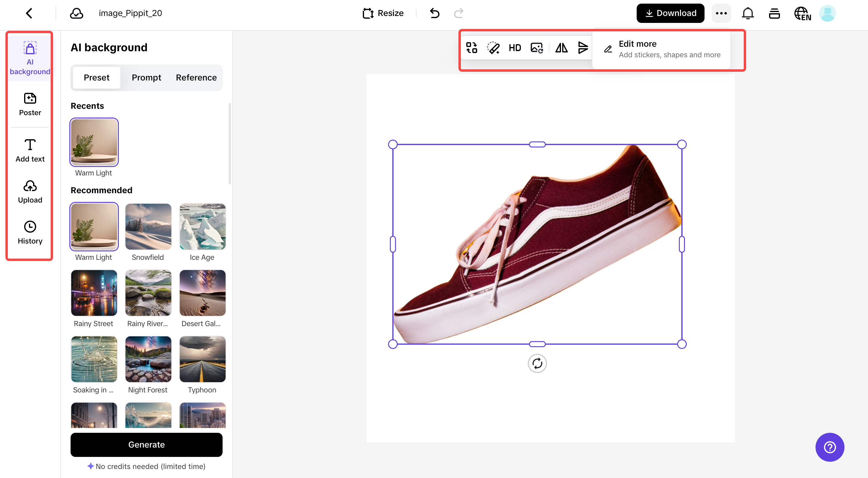Open the EN language selector globe
The image size is (868, 478).
pos(802,13)
